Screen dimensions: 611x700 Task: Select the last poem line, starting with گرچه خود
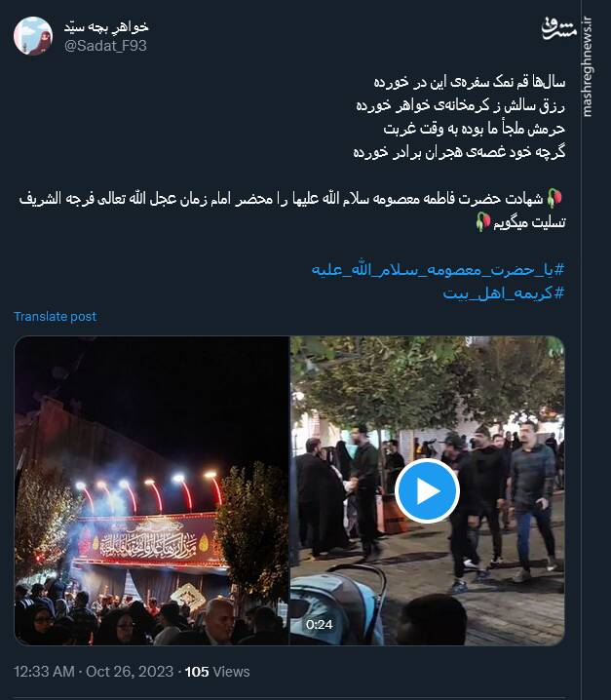coord(459,152)
